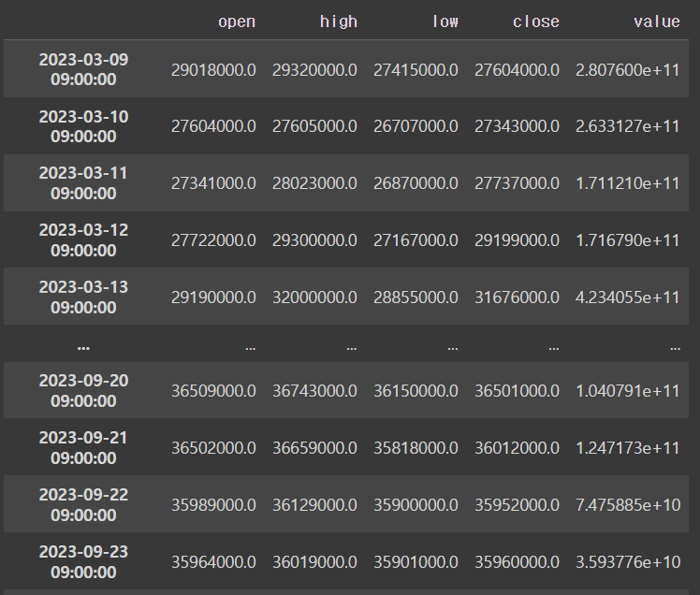Click open value 29018000.0
The height and width of the screenshot is (595, 700).
pyautogui.click(x=213, y=70)
